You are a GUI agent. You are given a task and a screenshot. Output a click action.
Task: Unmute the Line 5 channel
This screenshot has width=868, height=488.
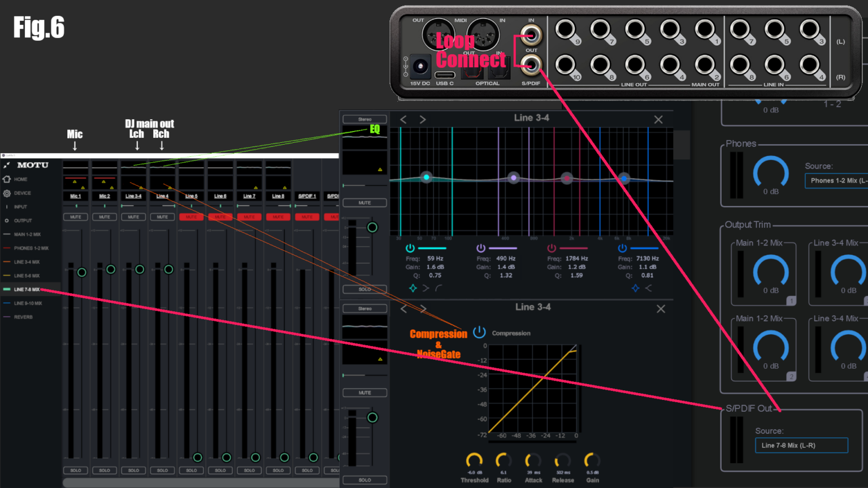(191, 217)
